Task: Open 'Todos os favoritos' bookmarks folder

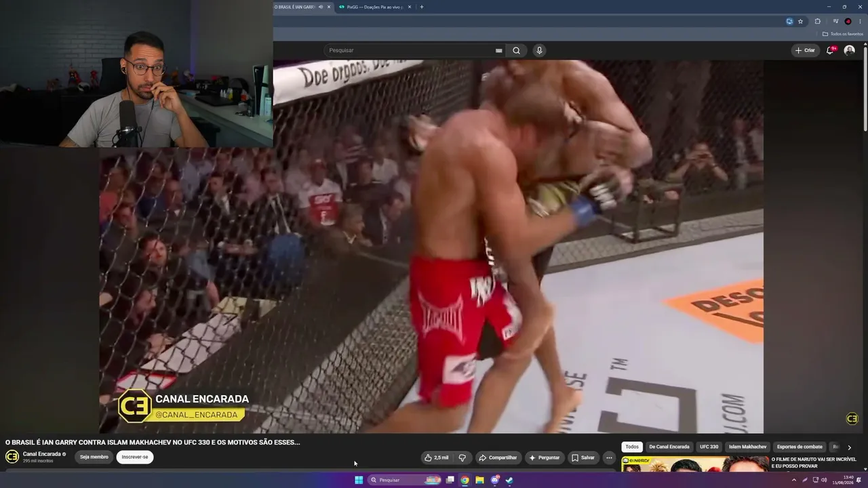Action: [x=843, y=34]
